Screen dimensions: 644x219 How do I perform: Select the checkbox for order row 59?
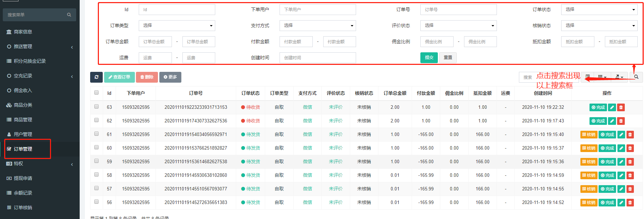[x=96, y=161]
